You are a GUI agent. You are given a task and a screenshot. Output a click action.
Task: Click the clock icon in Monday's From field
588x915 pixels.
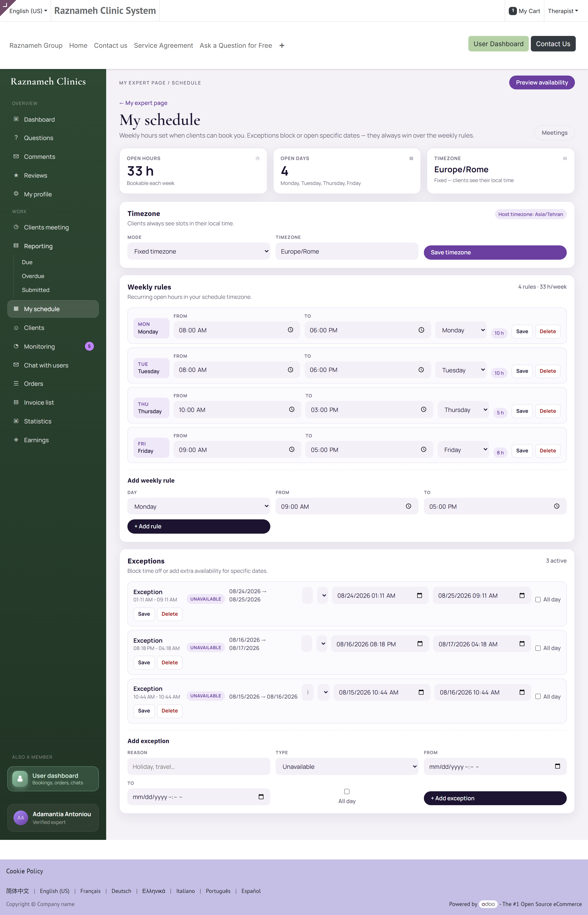tap(291, 330)
